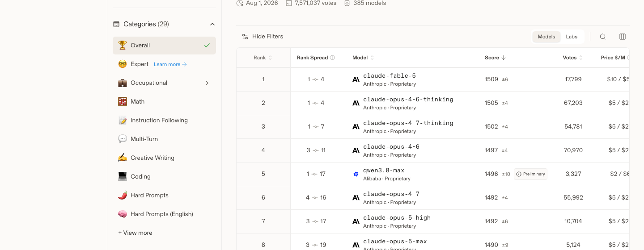Click the $2 / $6 price cell
The height and width of the screenshot is (250, 644).
620,174
